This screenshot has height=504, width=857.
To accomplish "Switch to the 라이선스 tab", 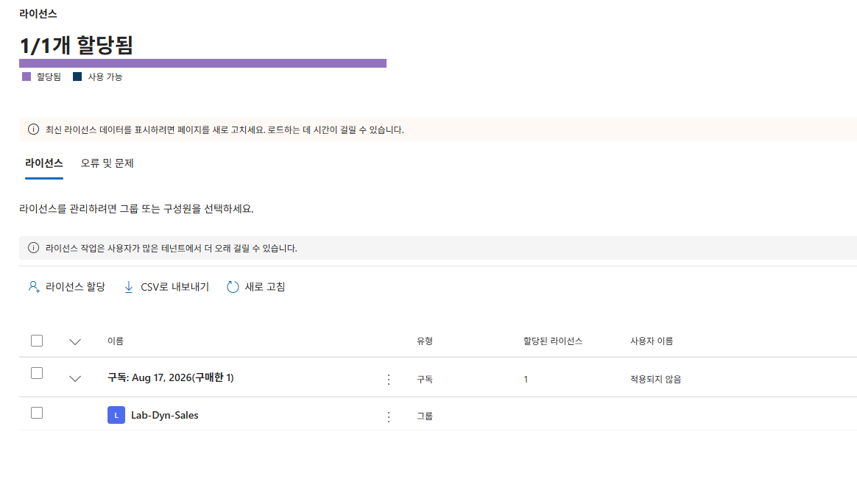I will click(x=43, y=163).
